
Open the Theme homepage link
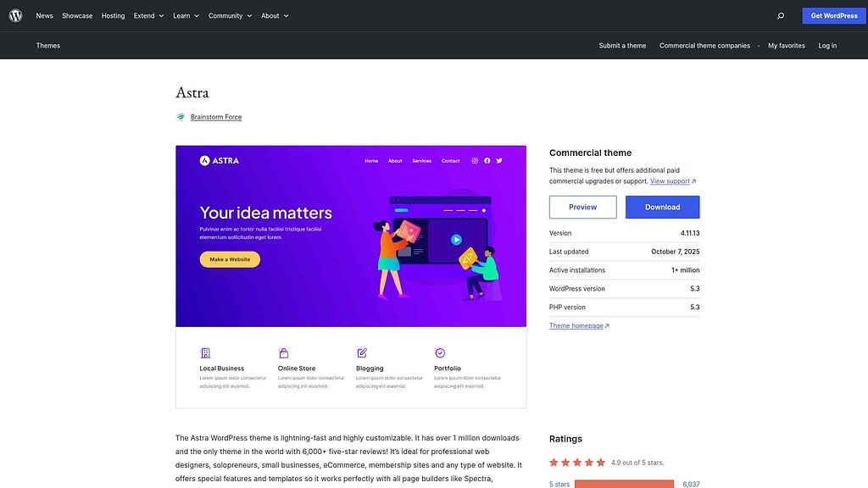click(579, 325)
